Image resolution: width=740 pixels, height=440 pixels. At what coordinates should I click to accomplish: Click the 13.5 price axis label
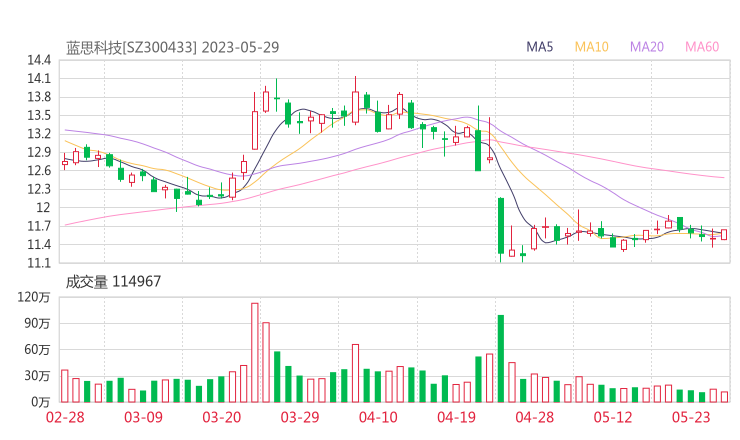[x=39, y=115]
